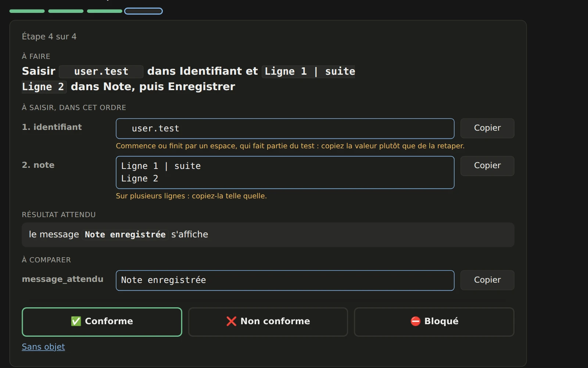
Task: Click the red cross icon on Non conforme
Action: coord(231,321)
